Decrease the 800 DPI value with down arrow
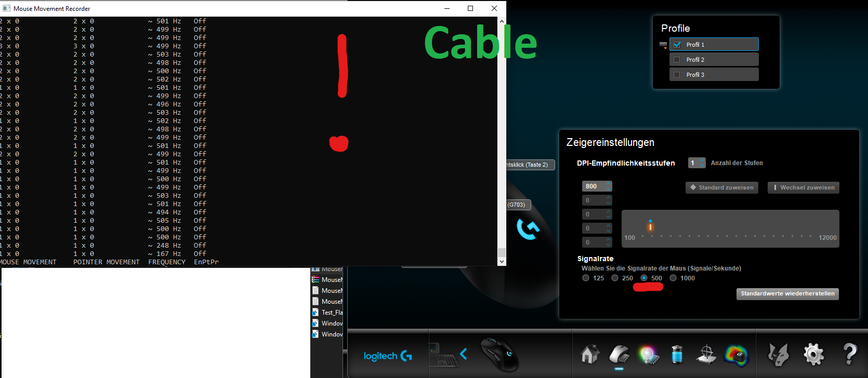Image resolution: width=868 pixels, height=378 pixels. (609, 189)
